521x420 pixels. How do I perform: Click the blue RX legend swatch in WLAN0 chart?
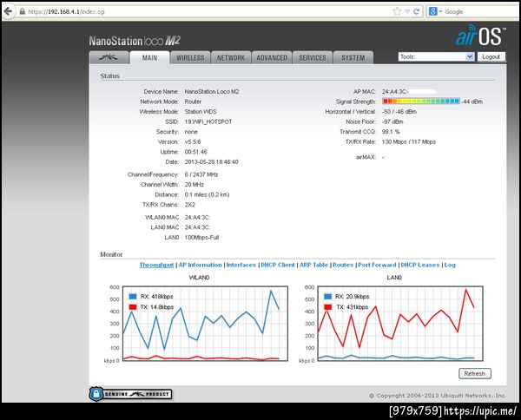point(133,297)
